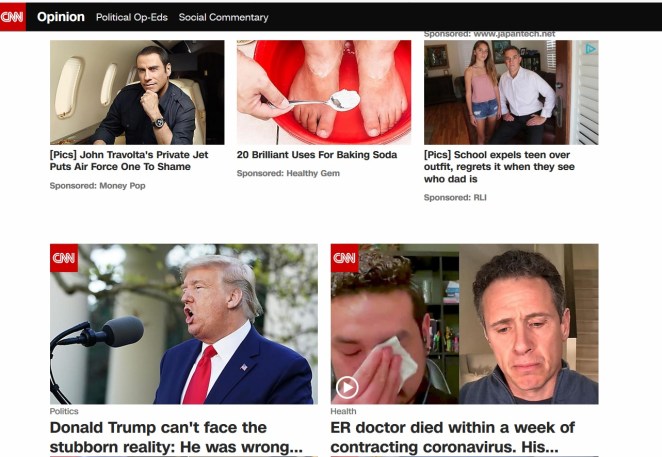
Task: Click the AdChoices icon on sponsored image
Action: coord(590,49)
